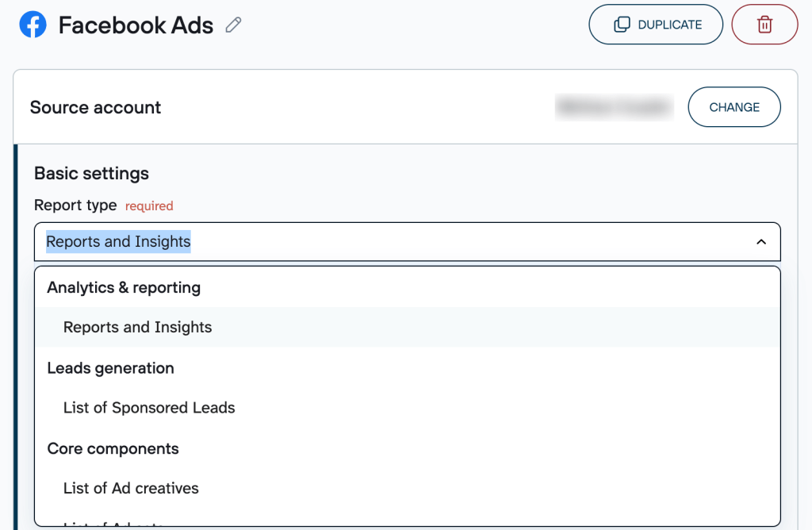Click the highlighted Reports and Insights input text

[x=117, y=241]
